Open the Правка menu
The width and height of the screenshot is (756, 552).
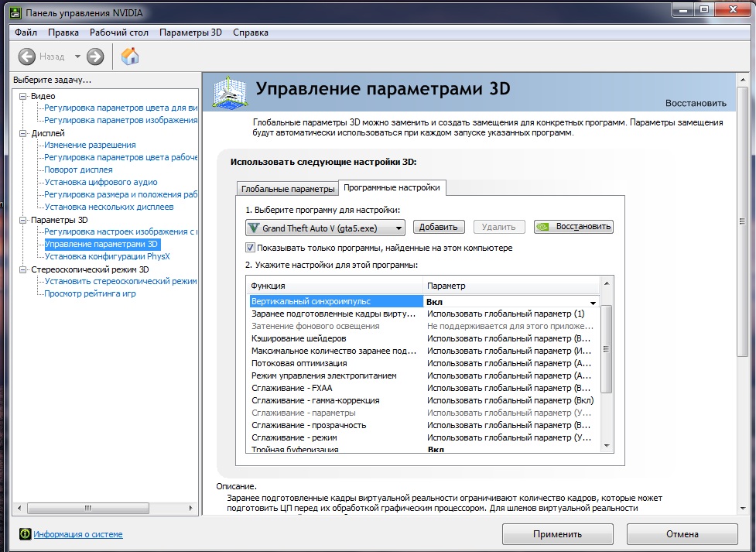click(x=63, y=33)
